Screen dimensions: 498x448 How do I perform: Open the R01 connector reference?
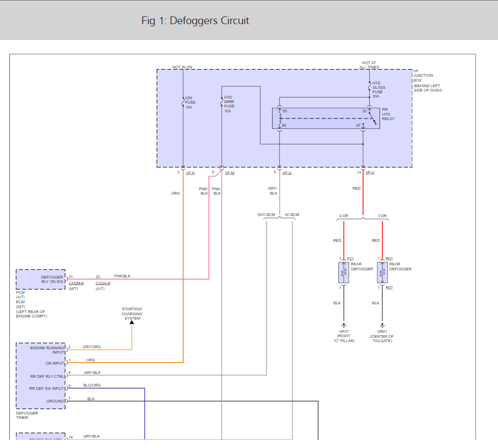coord(389,259)
